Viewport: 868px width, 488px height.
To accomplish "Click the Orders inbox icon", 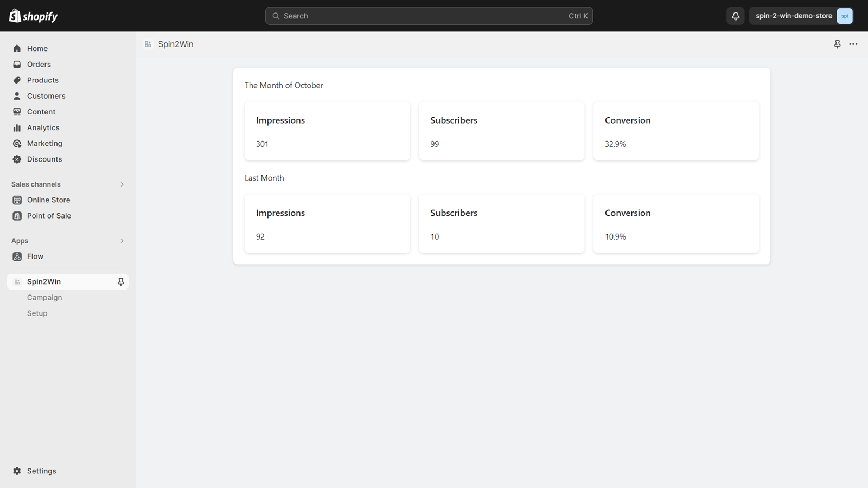I will pyautogui.click(x=17, y=64).
